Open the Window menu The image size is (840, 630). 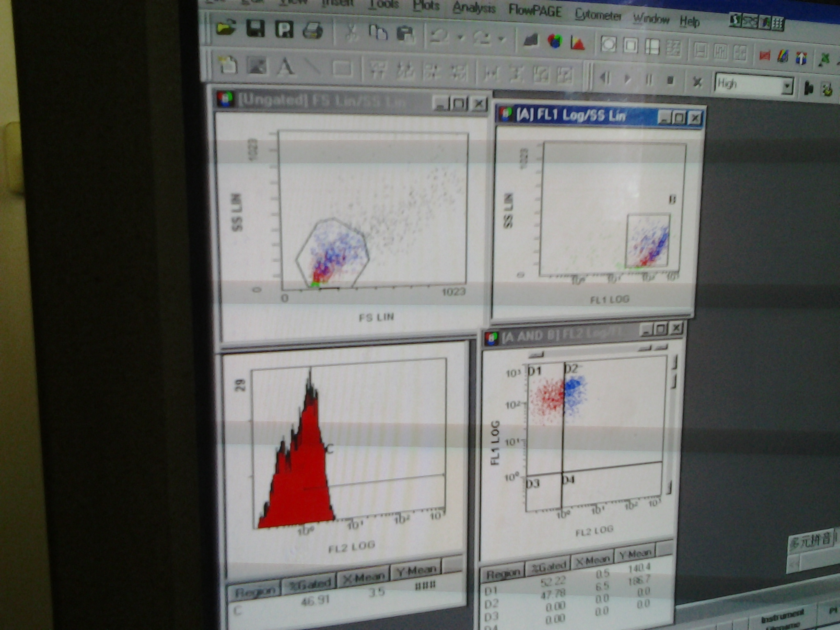pyautogui.click(x=651, y=18)
